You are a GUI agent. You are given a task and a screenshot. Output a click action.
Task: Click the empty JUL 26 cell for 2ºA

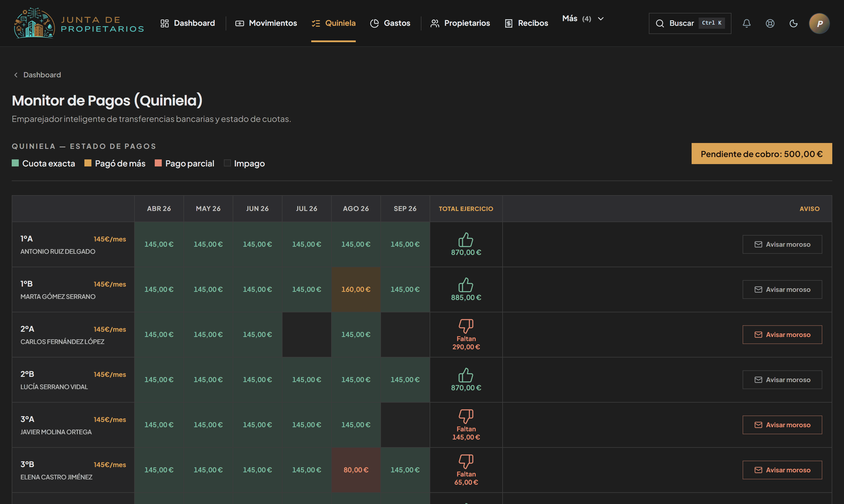[x=307, y=335]
